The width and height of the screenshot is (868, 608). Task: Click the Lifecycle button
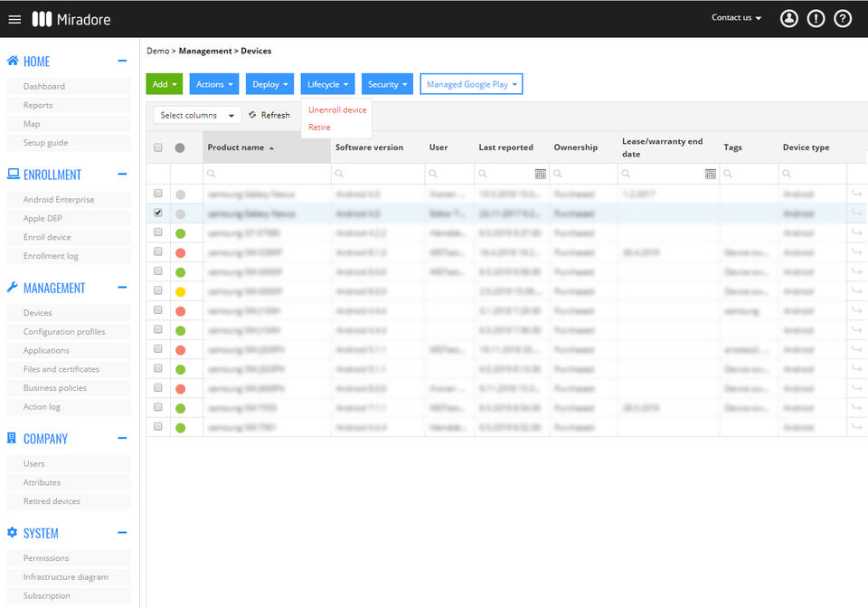pyautogui.click(x=327, y=84)
